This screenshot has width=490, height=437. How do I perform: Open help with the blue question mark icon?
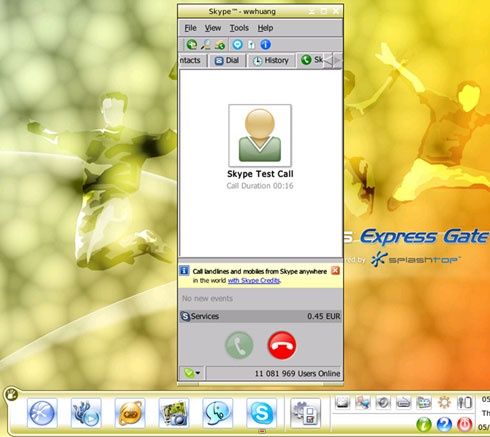pyautogui.click(x=444, y=424)
